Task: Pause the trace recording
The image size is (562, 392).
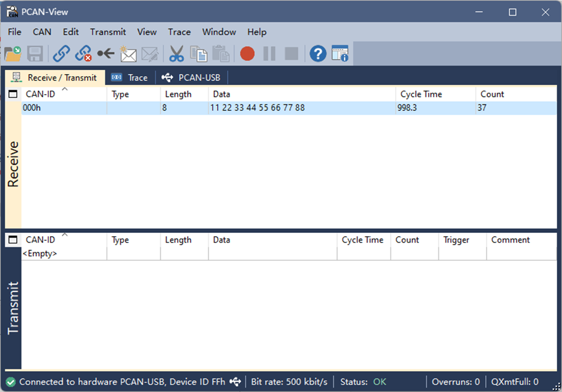Action: point(270,54)
